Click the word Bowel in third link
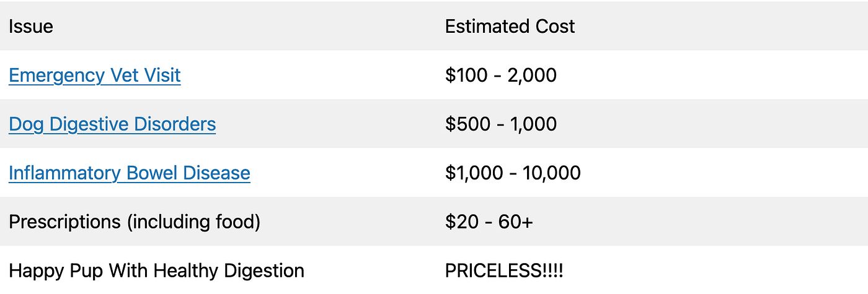Image resolution: width=868 pixels, height=294 pixels. click(x=153, y=173)
